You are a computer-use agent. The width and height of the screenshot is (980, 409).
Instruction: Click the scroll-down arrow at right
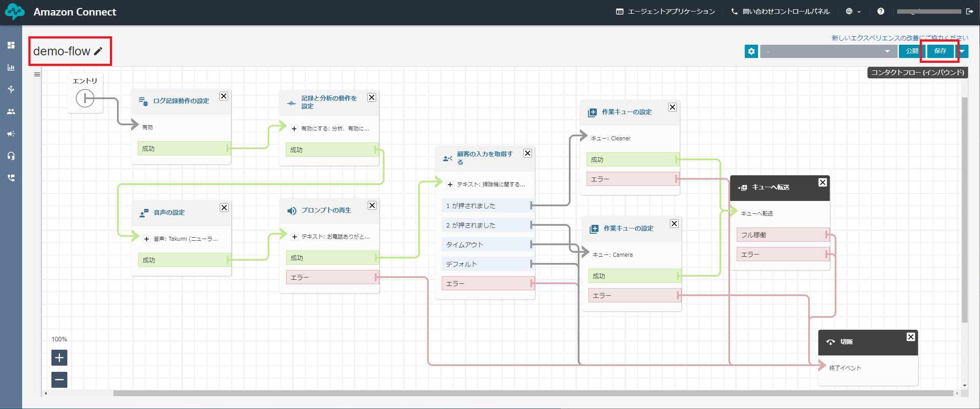pyautogui.click(x=964, y=386)
